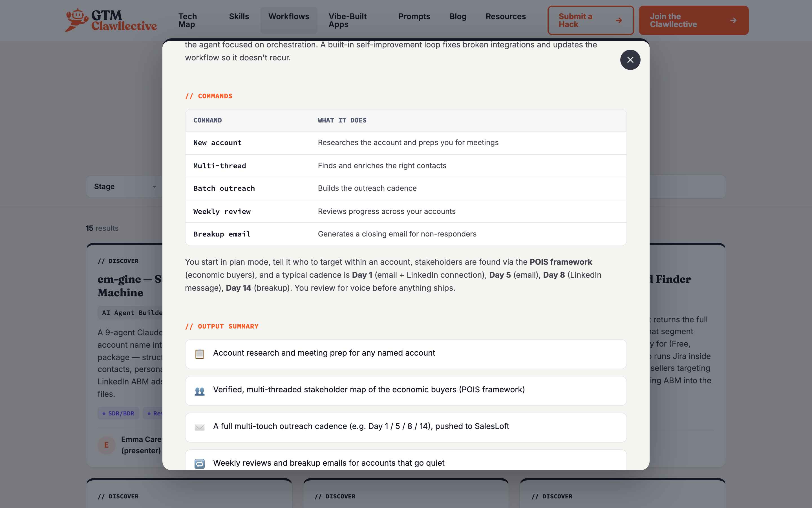This screenshot has height=508, width=812.
Task: Open the em-gine workflow card title
Action: (x=130, y=286)
